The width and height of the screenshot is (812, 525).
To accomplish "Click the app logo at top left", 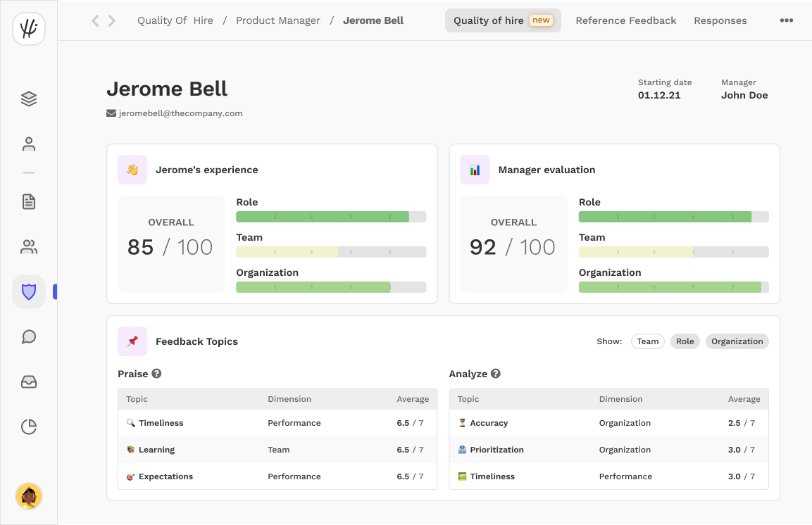I will click(x=29, y=29).
